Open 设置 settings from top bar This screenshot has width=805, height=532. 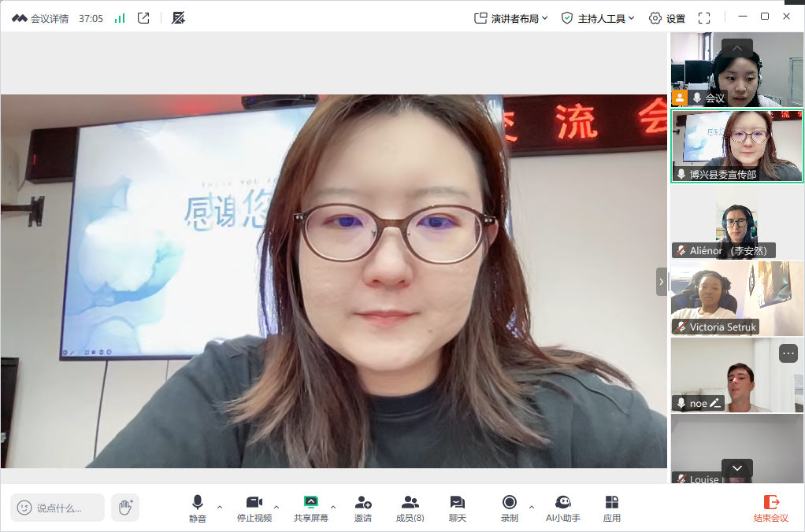tap(666, 18)
